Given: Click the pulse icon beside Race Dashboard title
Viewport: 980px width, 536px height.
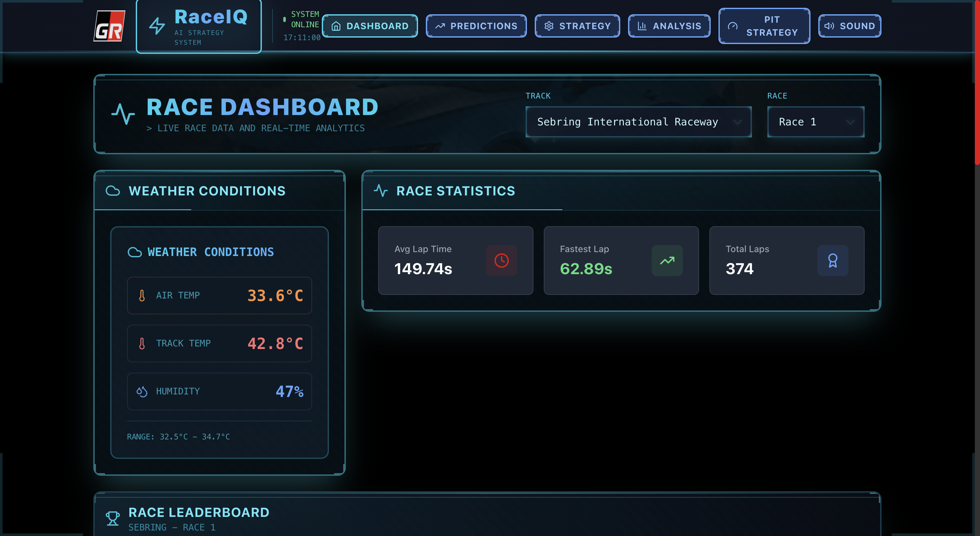Looking at the screenshot, I should coord(123,114).
